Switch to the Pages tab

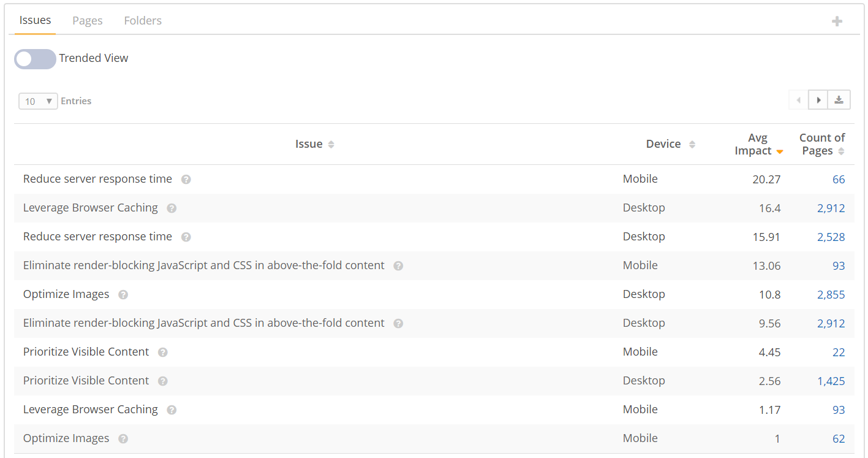point(88,20)
